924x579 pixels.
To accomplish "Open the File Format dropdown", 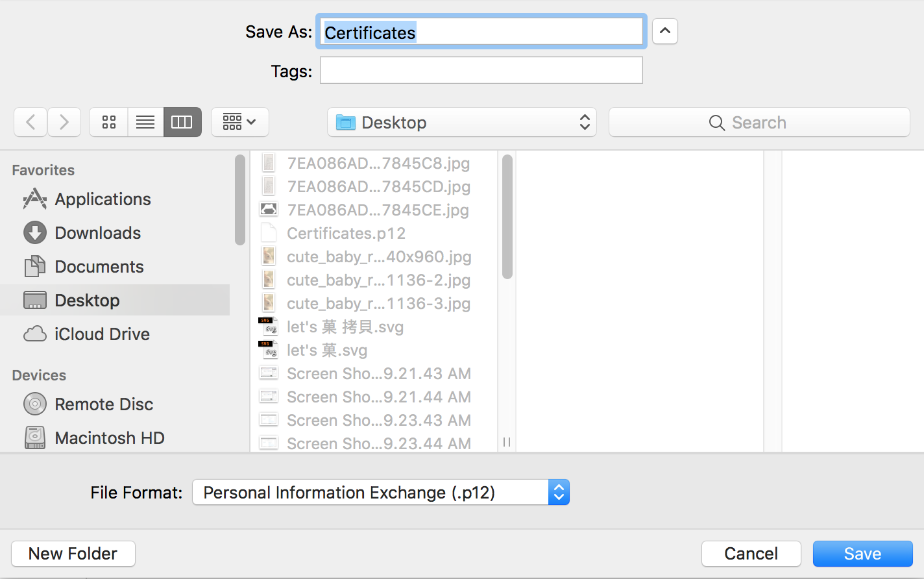I will (x=380, y=492).
